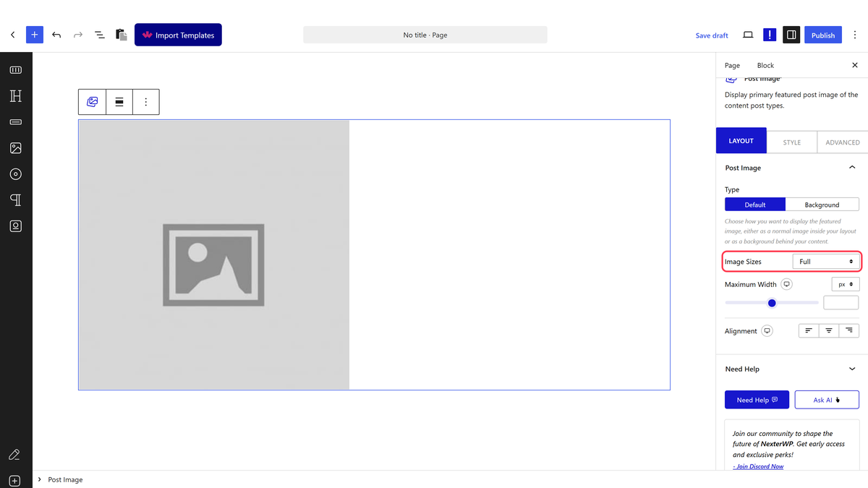Open the LAYOUT tab
The image size is (868, 488).
click(x=741, y=141)
